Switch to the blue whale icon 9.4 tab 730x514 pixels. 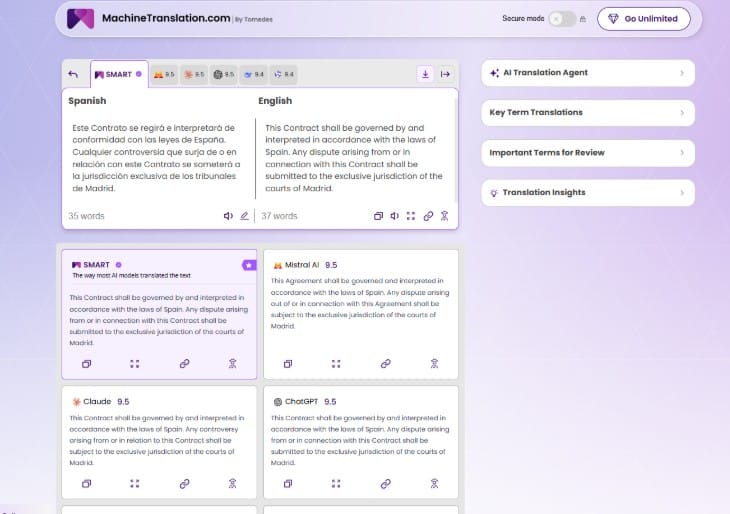[x=254, y=74]
